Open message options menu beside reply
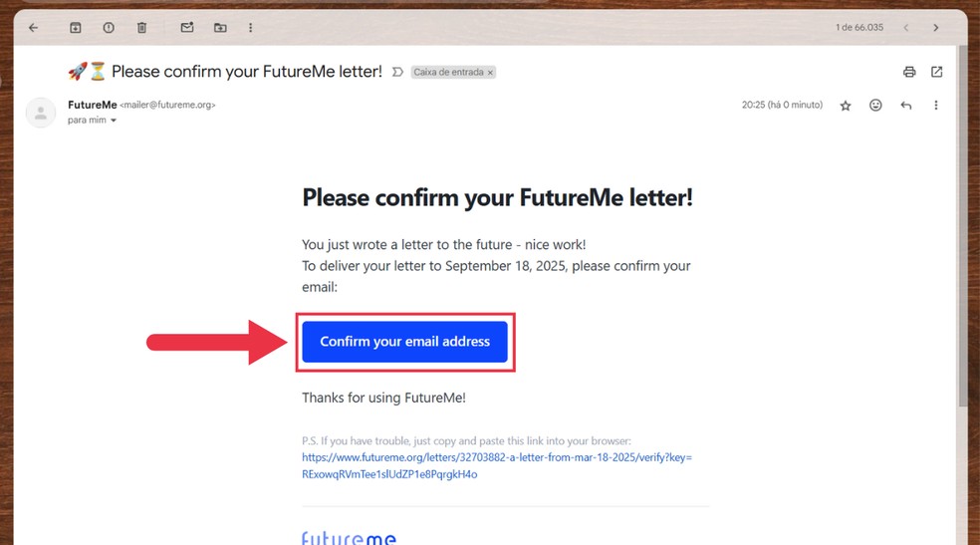Image resolution: width=980 pixels, height=545 pixels. click(x=935, y=105)
